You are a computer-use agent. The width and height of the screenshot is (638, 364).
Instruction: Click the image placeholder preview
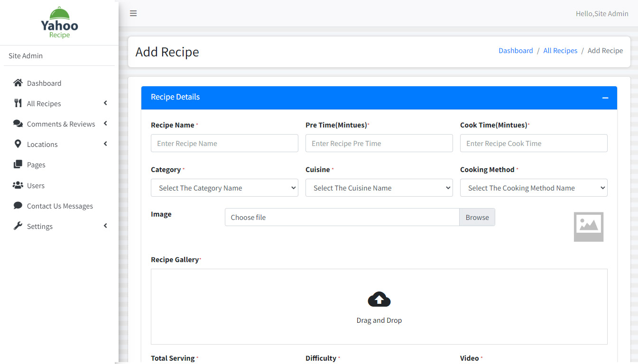[x=588, y=227]
